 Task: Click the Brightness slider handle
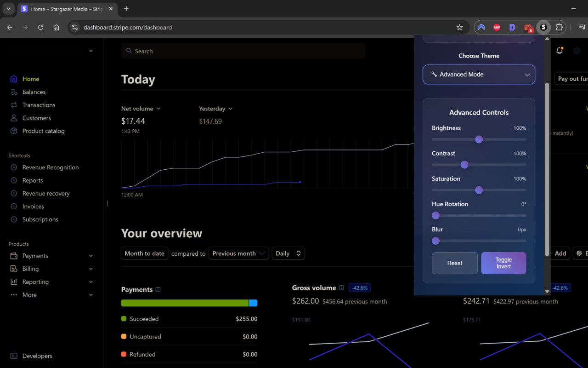(479, 139)
